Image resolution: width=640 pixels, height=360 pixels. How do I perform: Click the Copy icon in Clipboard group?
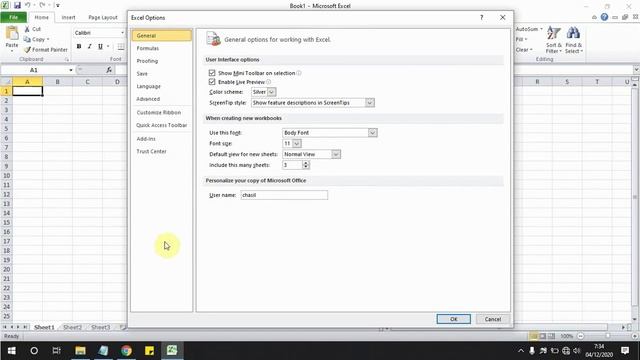tap(27, 39)
